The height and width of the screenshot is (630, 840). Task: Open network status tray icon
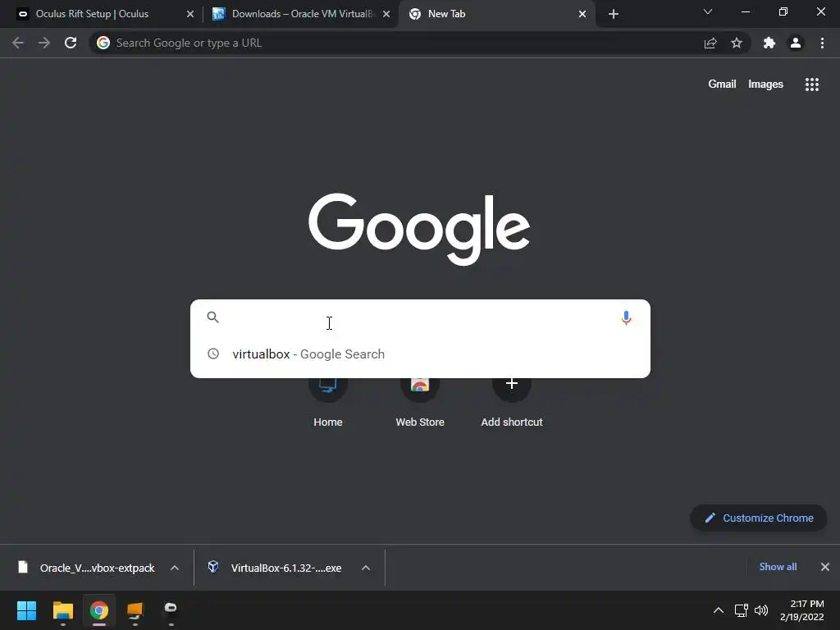click(x=742, y=610)
